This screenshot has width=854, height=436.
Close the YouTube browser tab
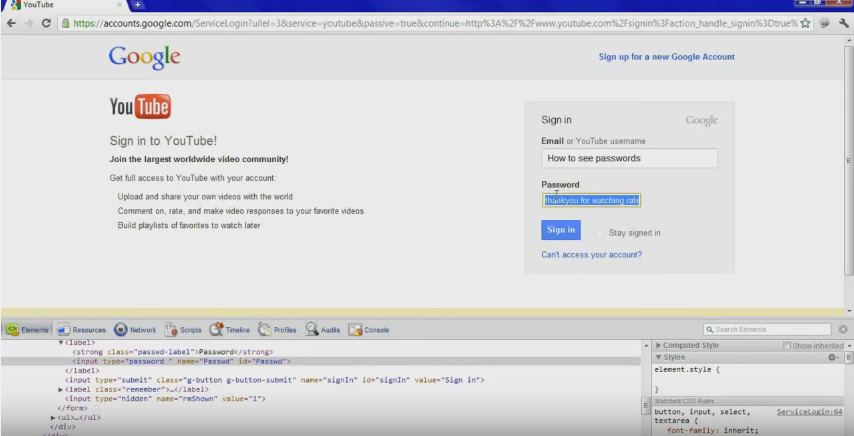(x=120, y=5)
